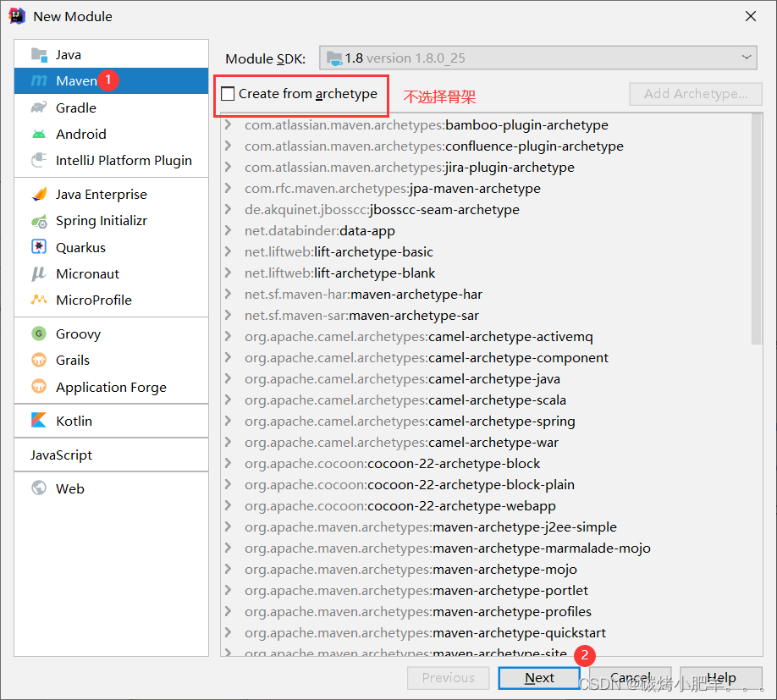The height and width of the screenshot is (700, 777).
Task: Click the Android robot icon
Action: click(x=39, y=135)
